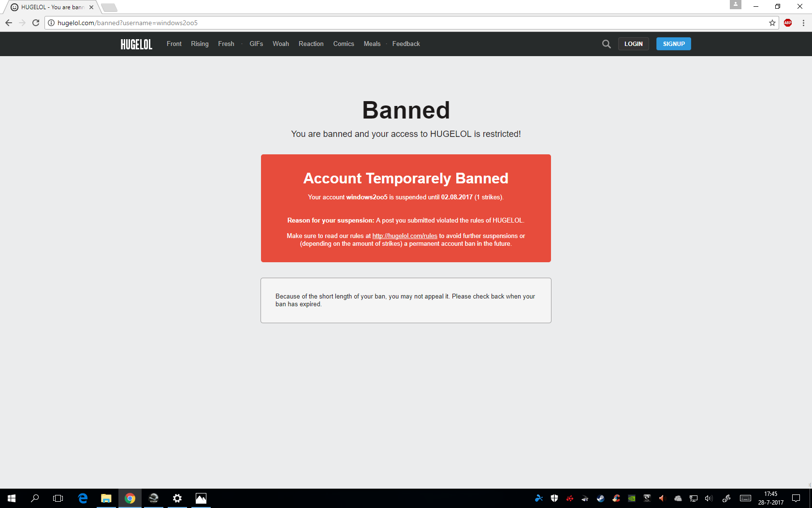Reload the banned page

click(36, 23)
